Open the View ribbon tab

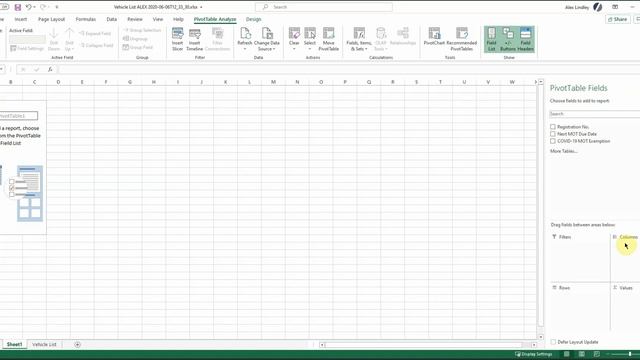158,19
